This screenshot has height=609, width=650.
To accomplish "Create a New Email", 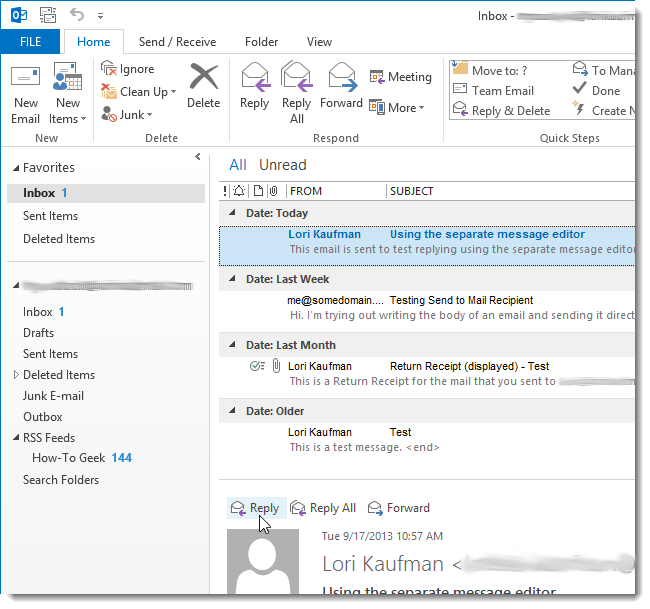I will click(x=26, y=93).
